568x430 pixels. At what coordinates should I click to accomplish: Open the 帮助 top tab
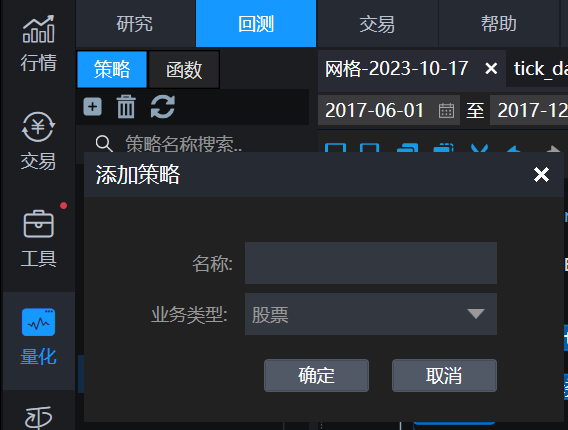(498, 24)
